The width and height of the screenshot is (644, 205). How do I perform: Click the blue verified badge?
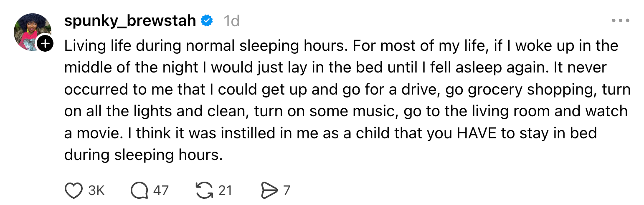point(207,20)
